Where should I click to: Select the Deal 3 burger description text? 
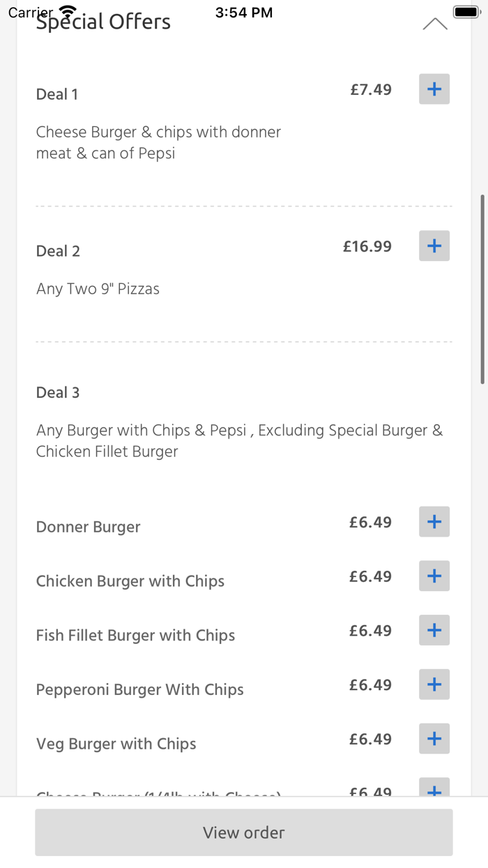(x=240, y=440)
